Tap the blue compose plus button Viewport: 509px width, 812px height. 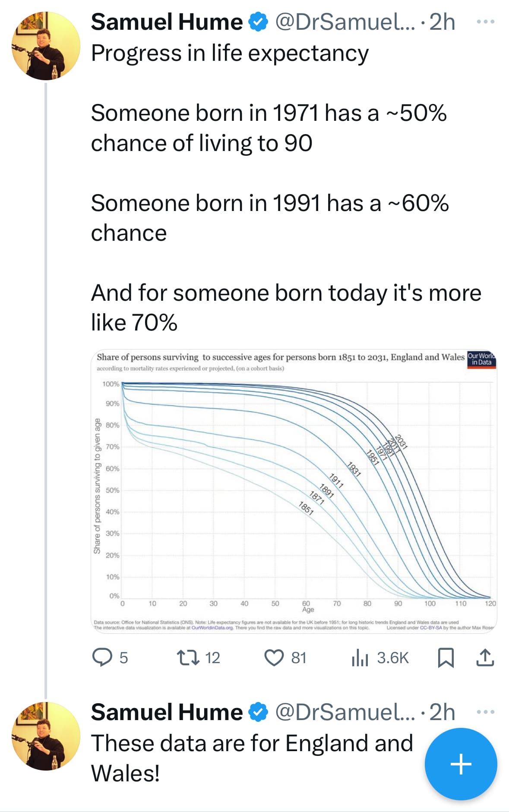(x=461, y=764)
